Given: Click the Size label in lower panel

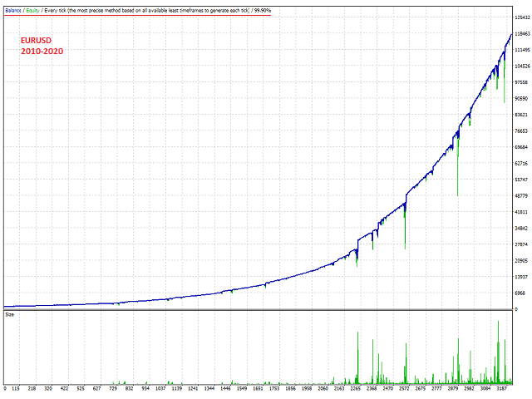Looking at the screenshot, I should pos(10,315).
